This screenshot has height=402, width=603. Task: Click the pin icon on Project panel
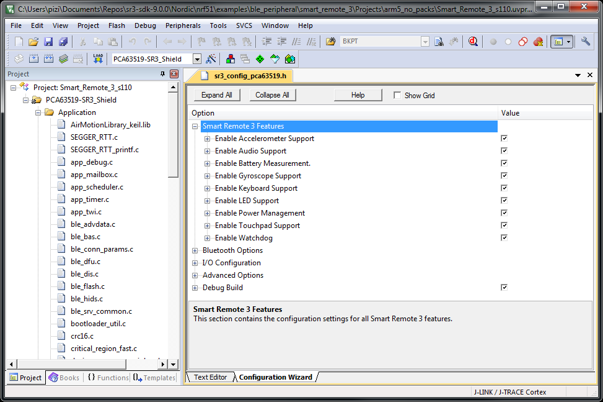point(162,73)
